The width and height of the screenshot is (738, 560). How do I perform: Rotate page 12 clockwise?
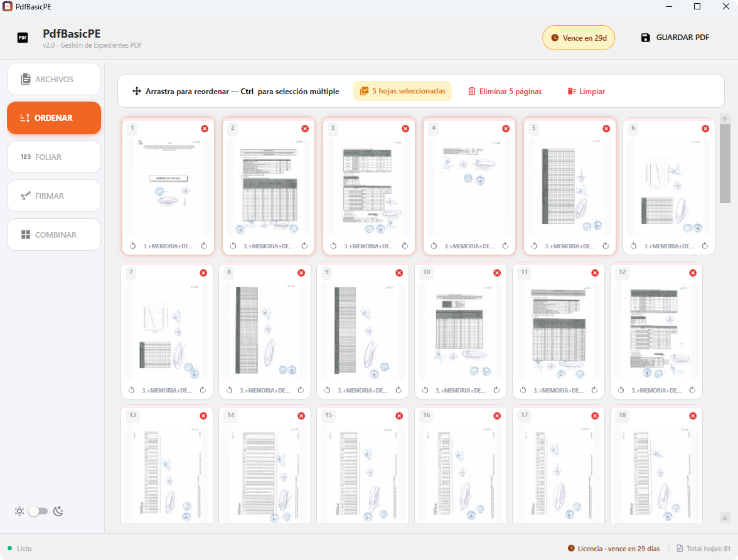tap(692, 390)
